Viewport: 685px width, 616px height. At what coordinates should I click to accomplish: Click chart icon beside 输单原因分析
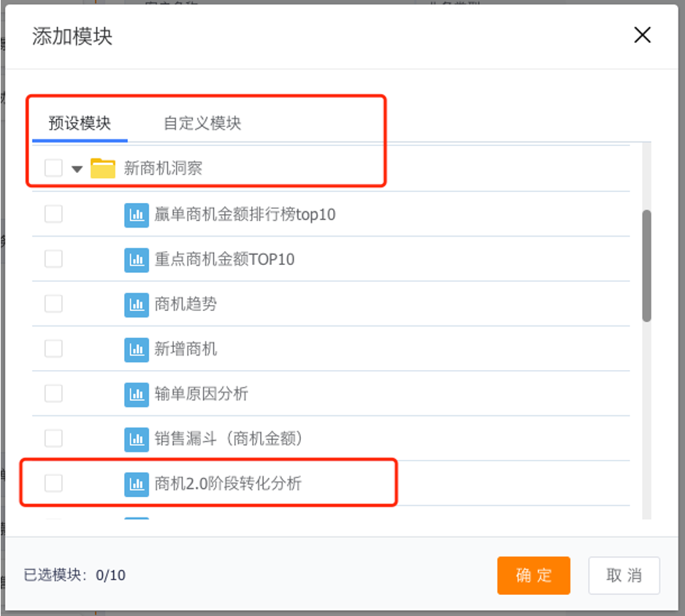[137, 394]
